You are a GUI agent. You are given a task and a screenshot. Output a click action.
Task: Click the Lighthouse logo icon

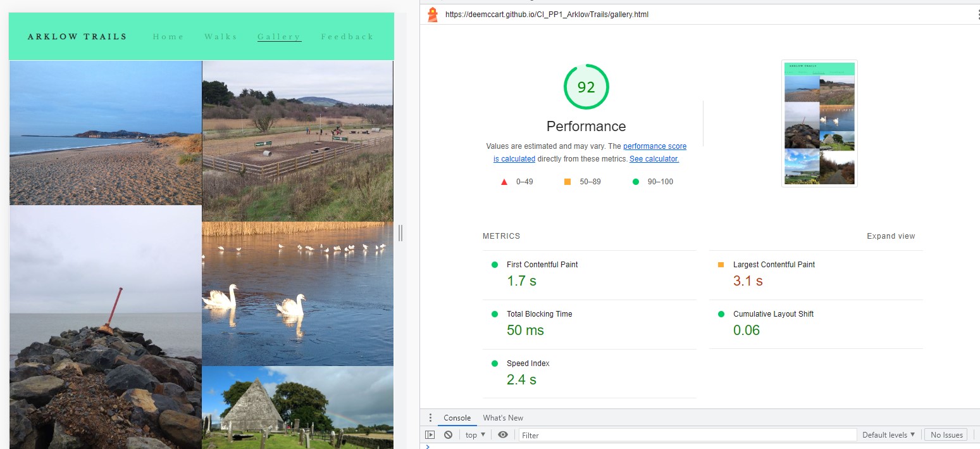pos(433,15)
